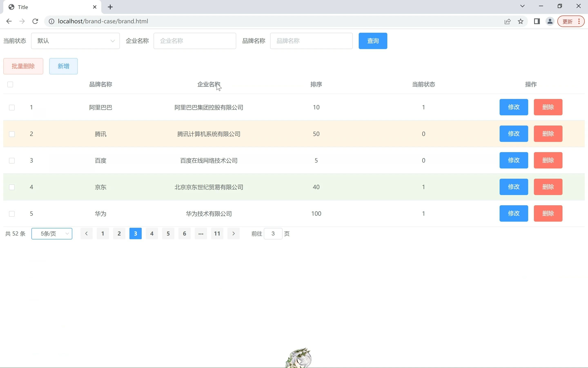Click 删除 for 阿里巴巴 row

(548, 107)
